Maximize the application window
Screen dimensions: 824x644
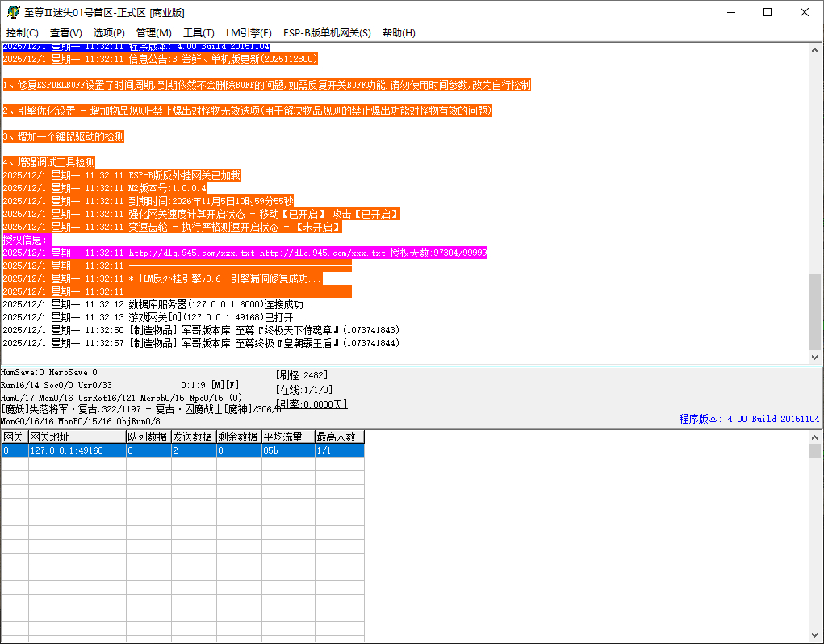768,12
